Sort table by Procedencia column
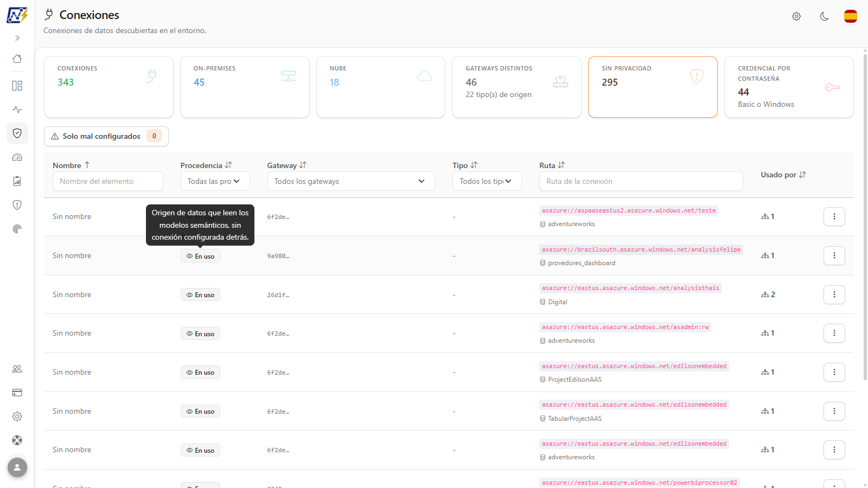Viewport: 868px width, 488px height. tap(206, 165)
